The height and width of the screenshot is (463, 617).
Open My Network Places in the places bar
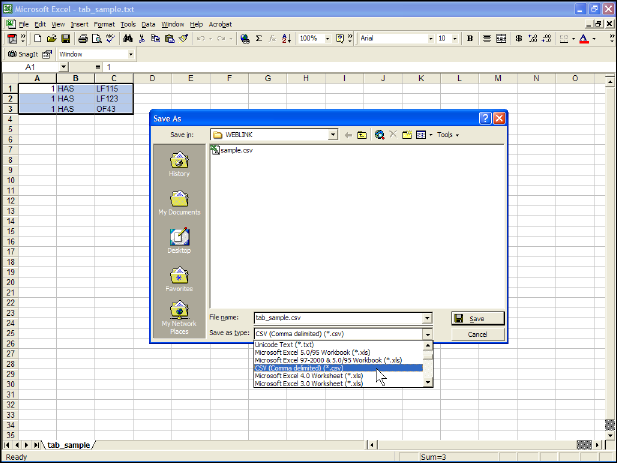(x=179, y=318)
